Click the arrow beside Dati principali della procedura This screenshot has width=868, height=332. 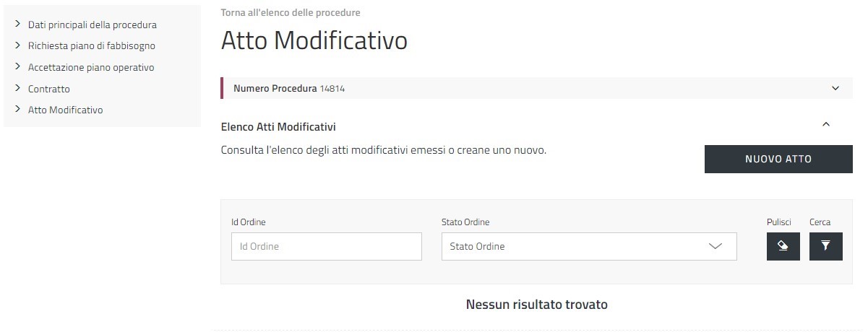17,24
